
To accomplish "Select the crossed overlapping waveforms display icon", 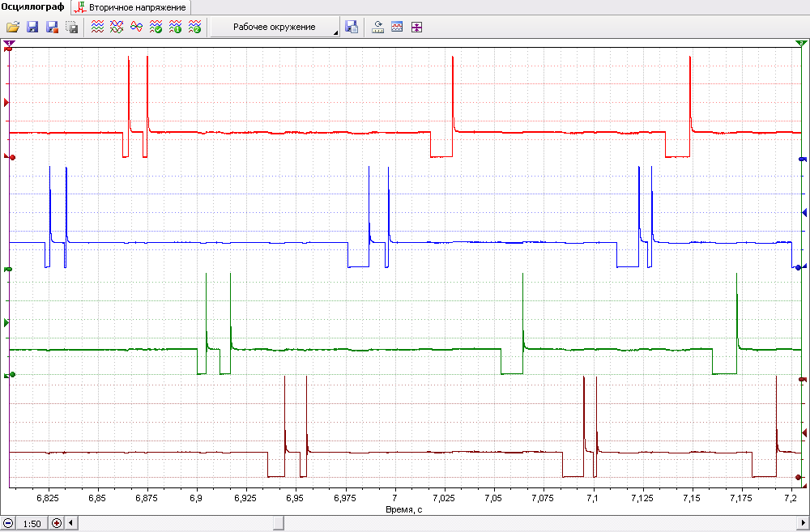I will point(117,28).
